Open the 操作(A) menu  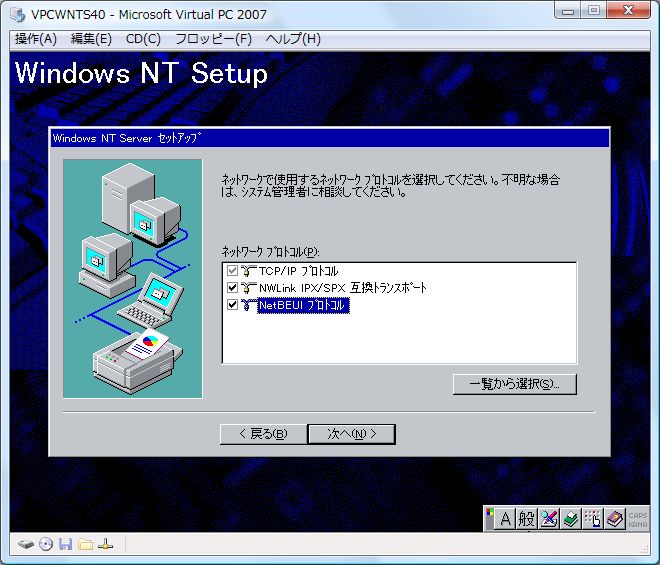(36, 39)
